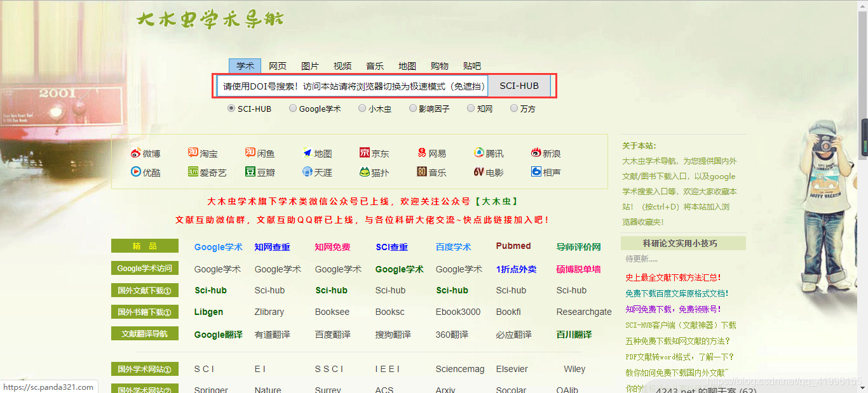Switch to the 网页 search tab
This screenshot has height=393, width=868.
[x=278, y=65]
